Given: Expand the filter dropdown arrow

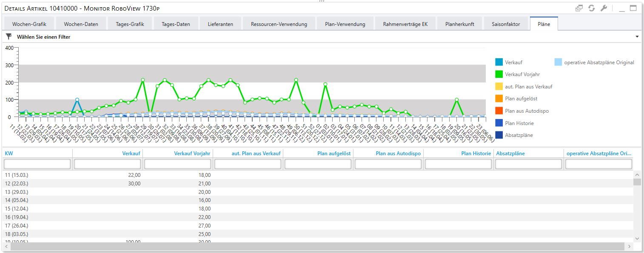Looking at the screenshot, I should click(x=637, y=37).
